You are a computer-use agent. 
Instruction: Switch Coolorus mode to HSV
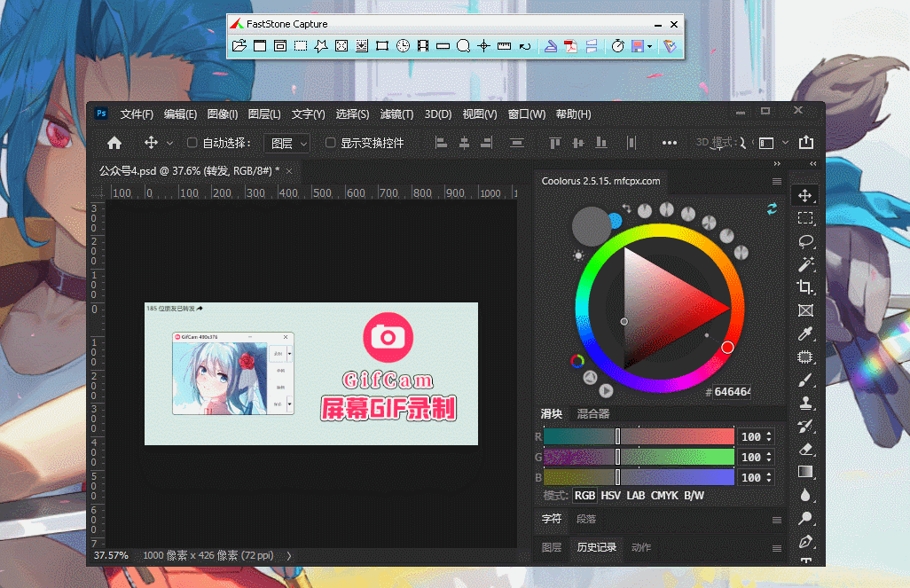tap(610, 496)
